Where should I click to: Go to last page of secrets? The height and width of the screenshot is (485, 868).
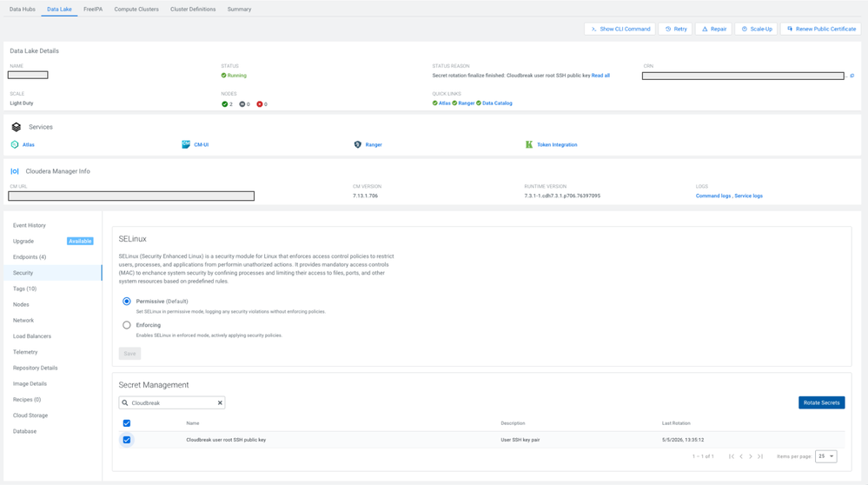click(760, 456)
